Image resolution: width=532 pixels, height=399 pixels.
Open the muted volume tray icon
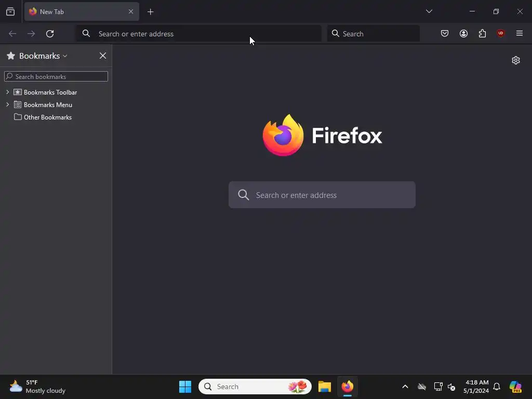pyautogui.click(x=451, y=387)
